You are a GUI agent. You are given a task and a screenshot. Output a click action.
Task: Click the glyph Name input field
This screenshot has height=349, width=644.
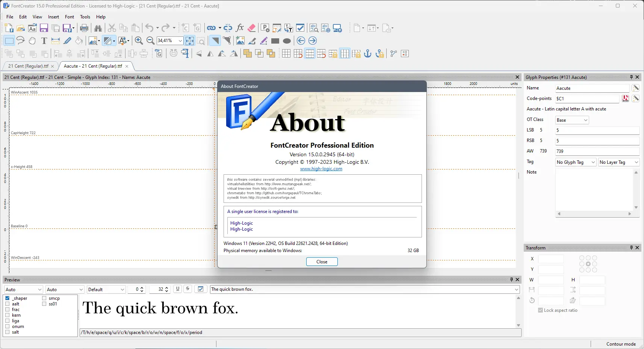pos(592,88)
